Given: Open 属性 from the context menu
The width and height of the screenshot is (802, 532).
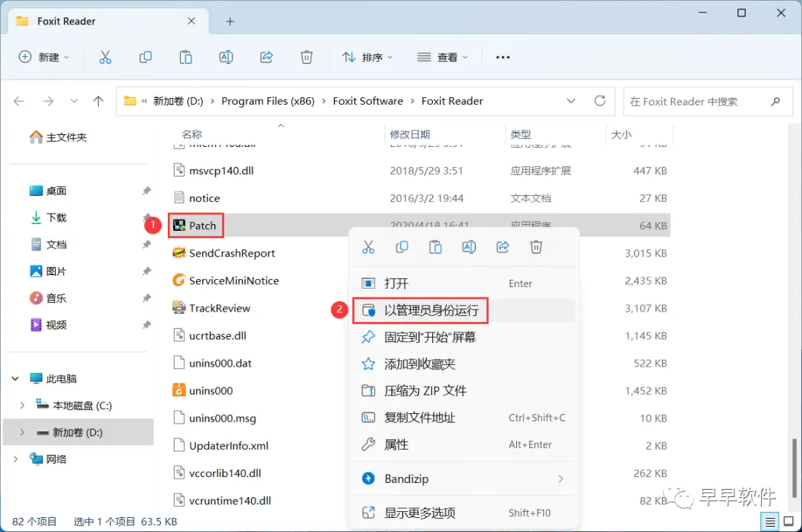Looking at the screenshot, I should click(x=463, y=444).
